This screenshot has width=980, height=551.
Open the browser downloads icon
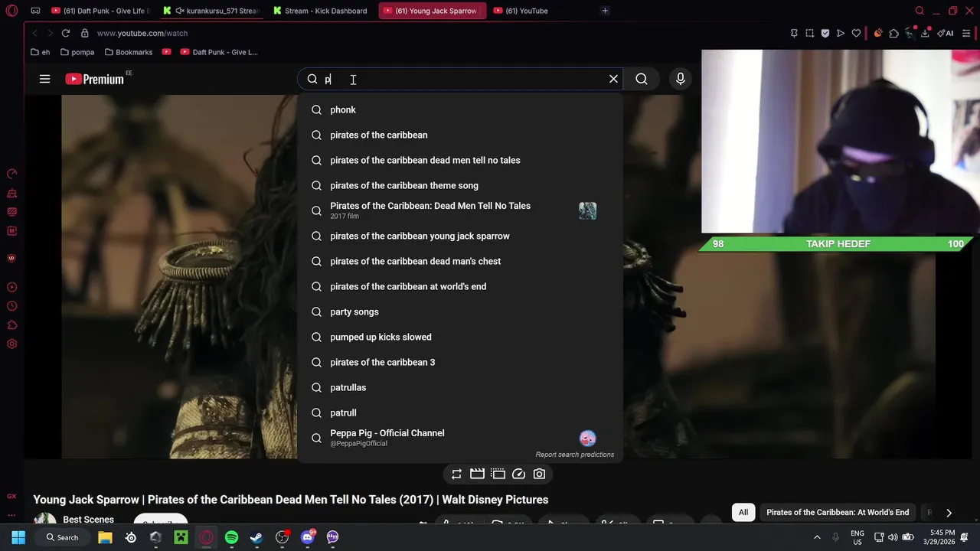(925, 33)
